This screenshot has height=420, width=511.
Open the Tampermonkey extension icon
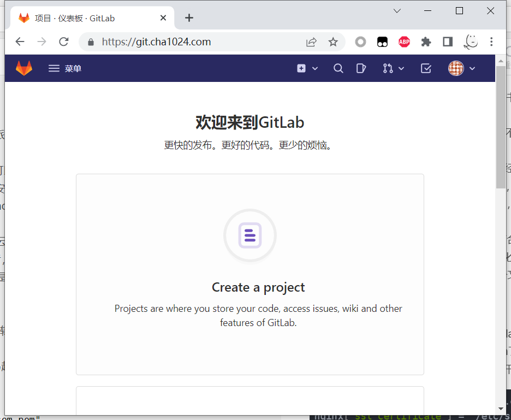(x=382, y=42)
